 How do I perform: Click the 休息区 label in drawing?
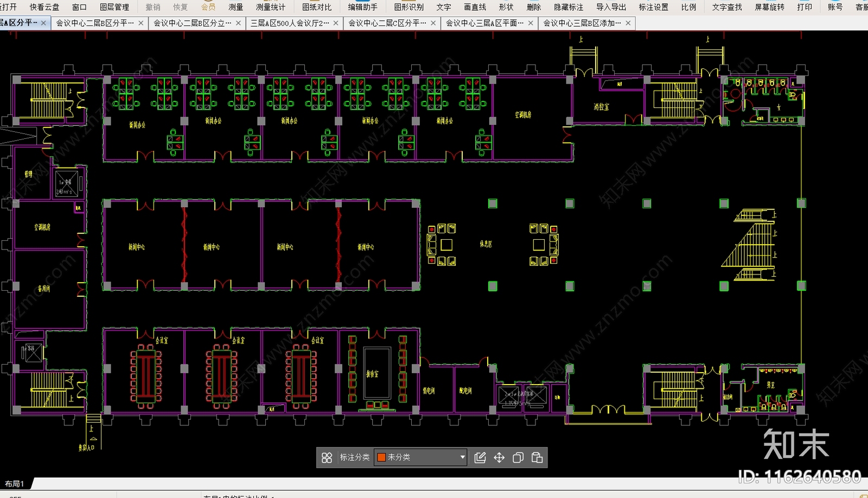(x=486, y=244)
